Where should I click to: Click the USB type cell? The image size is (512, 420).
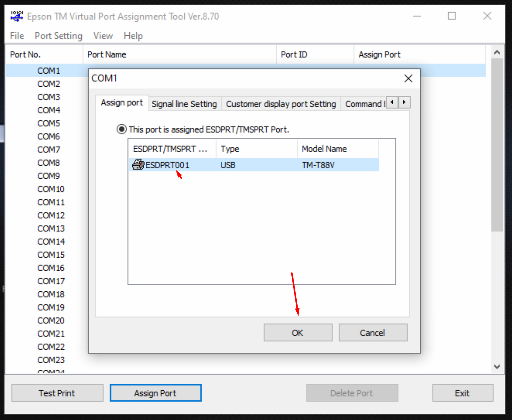228,165
